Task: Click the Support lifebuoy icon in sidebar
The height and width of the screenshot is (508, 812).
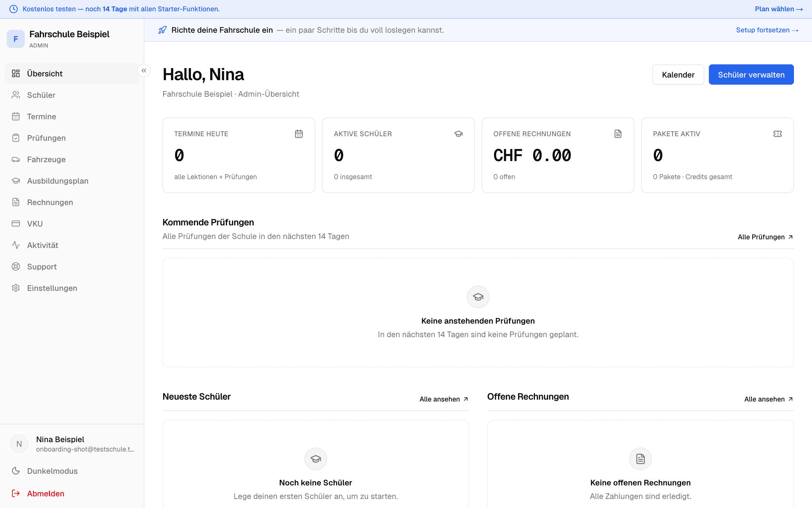Action: point(16,266)
